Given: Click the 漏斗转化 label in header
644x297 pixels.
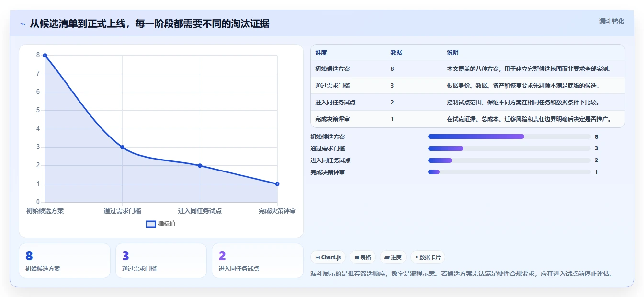Looking at the screenshot, I should (x=611, y=21).
